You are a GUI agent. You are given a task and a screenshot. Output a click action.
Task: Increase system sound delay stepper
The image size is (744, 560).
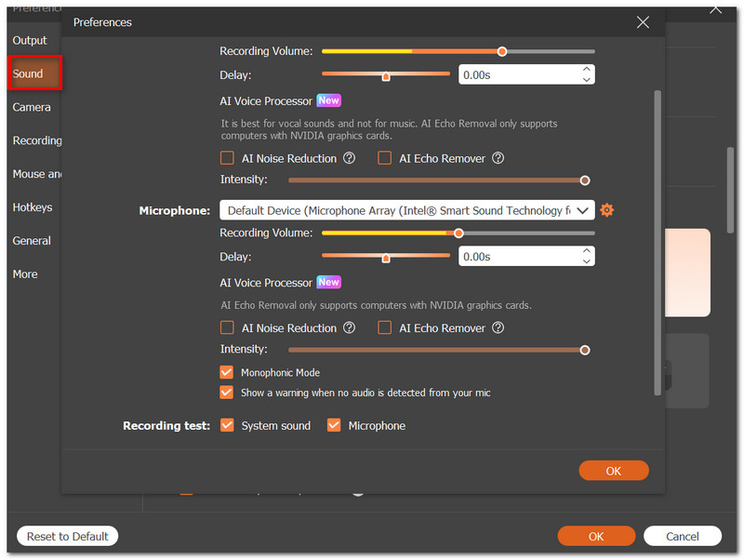point(587,69)
